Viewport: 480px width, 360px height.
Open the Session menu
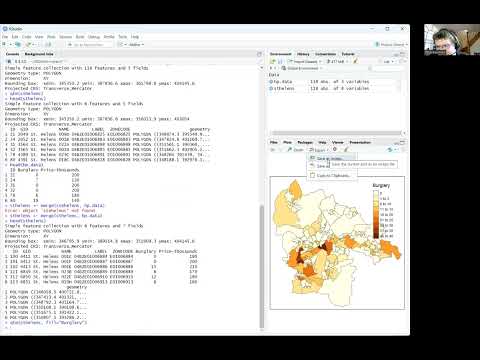[66, 37]
